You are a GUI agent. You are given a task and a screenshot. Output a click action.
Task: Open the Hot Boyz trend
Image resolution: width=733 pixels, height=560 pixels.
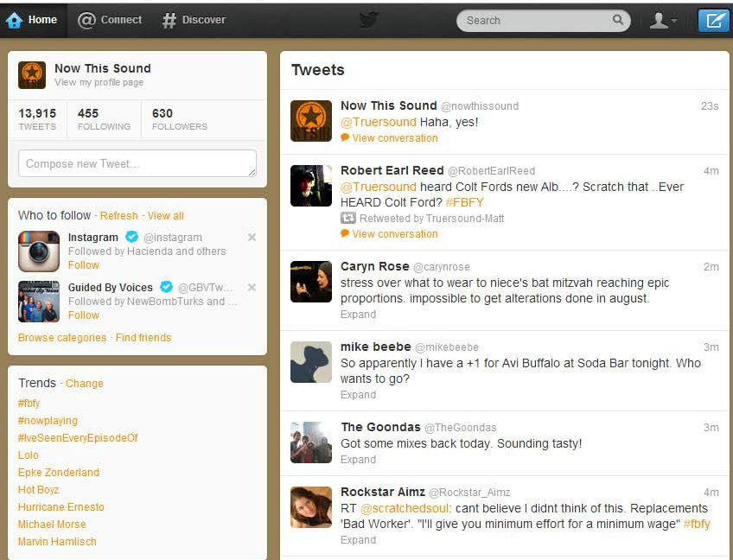point(38,490)
